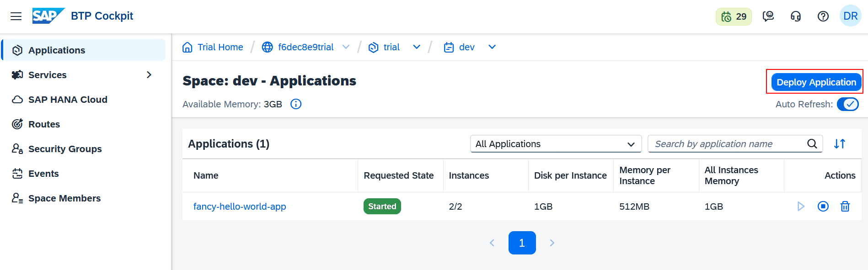
Task: Expand the f6dec8e9trial breadcrumb dropdown
Action: 346,47
